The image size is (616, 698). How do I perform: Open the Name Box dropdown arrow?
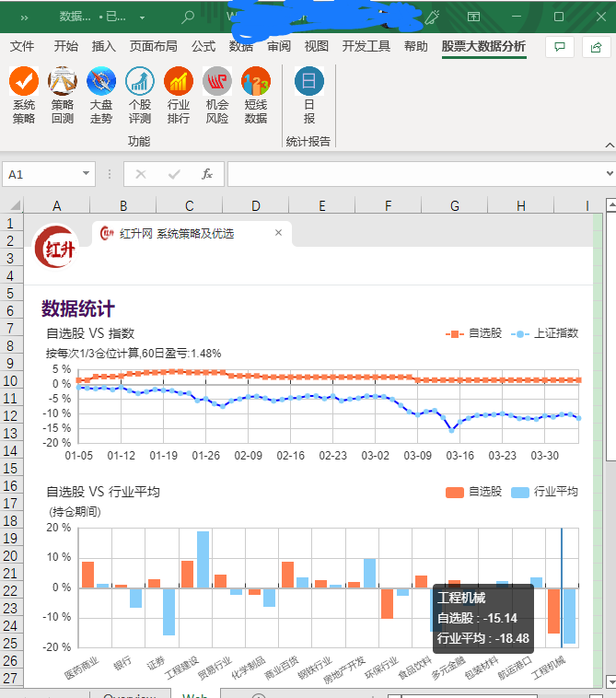[87, 174]
